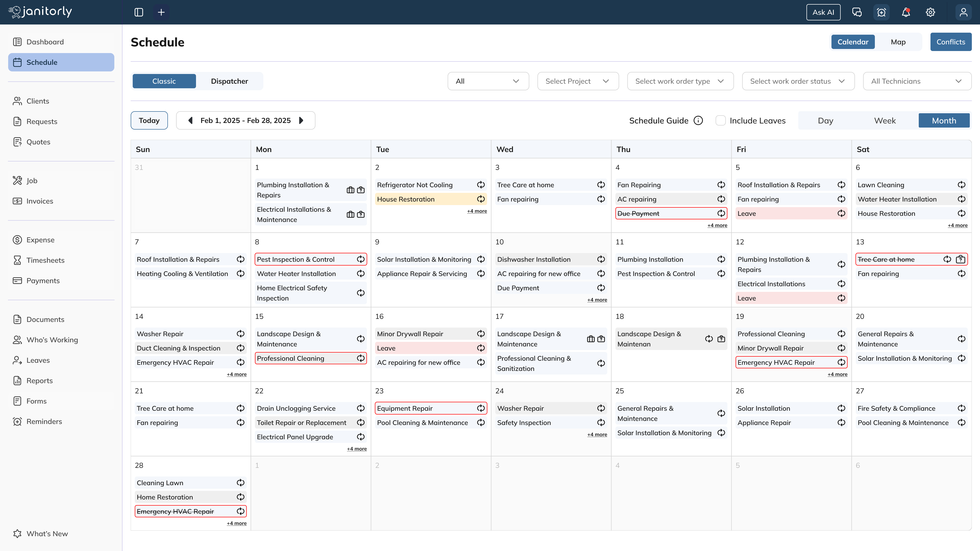Open Select work order type dropdown
This screenshot has width=980, height=551.
tap(680, 81)
